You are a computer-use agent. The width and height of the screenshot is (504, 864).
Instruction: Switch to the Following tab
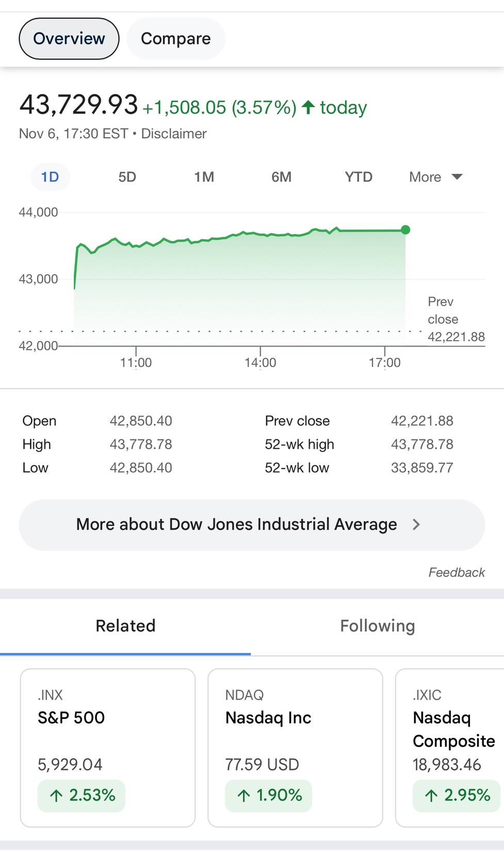pos(377,626)
